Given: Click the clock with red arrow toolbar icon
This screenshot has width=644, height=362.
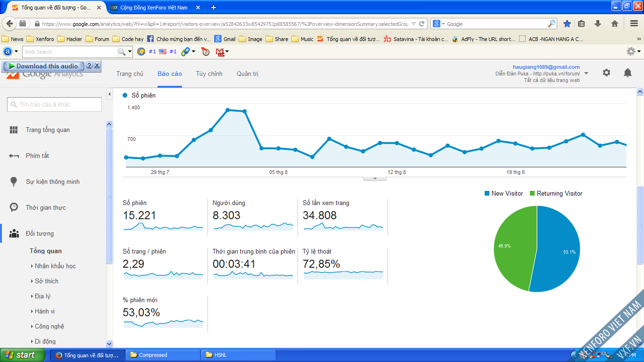Looking at the screenshot, I should pyautogui.click(x=205, y=51).
